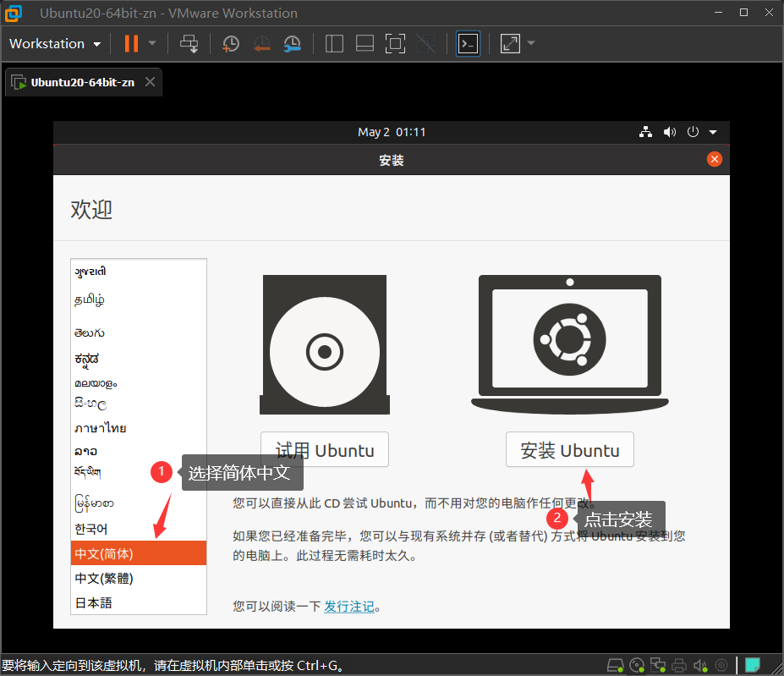This screenshot has height=676, width=784.
Task: Select ລາວ language
Action: pyautogui.click(x=139, y=451)
